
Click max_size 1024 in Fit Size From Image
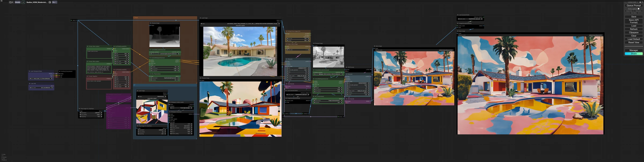click(298, 39)
